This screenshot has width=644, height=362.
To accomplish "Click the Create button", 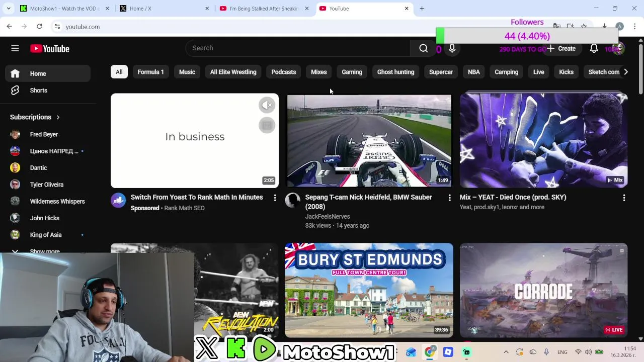I will point(561,49).
